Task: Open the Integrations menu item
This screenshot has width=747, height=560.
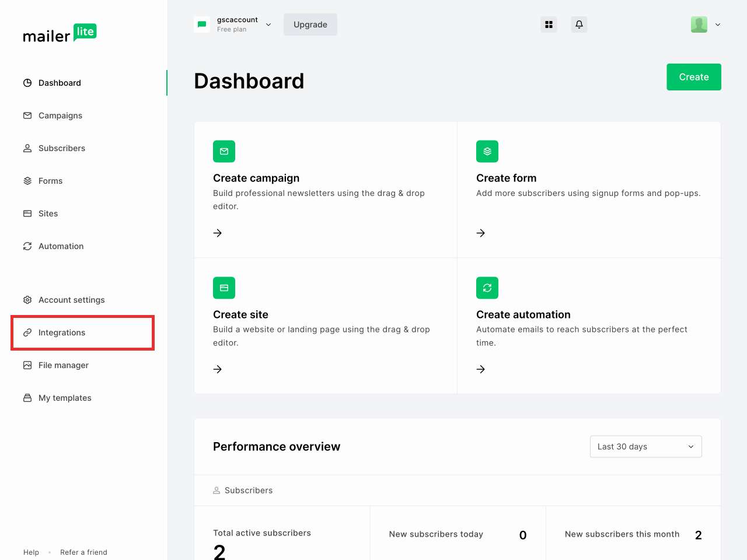Action: pyautogui.click(x=61, y=332)
